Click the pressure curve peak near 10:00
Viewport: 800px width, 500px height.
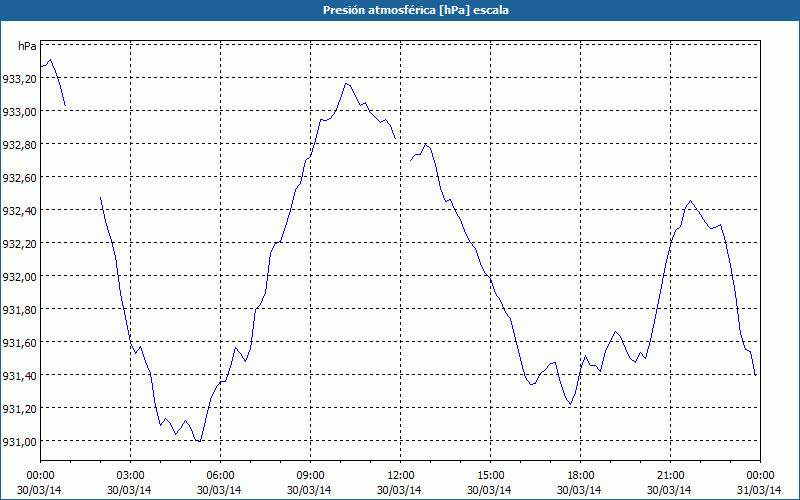point(346,83)
